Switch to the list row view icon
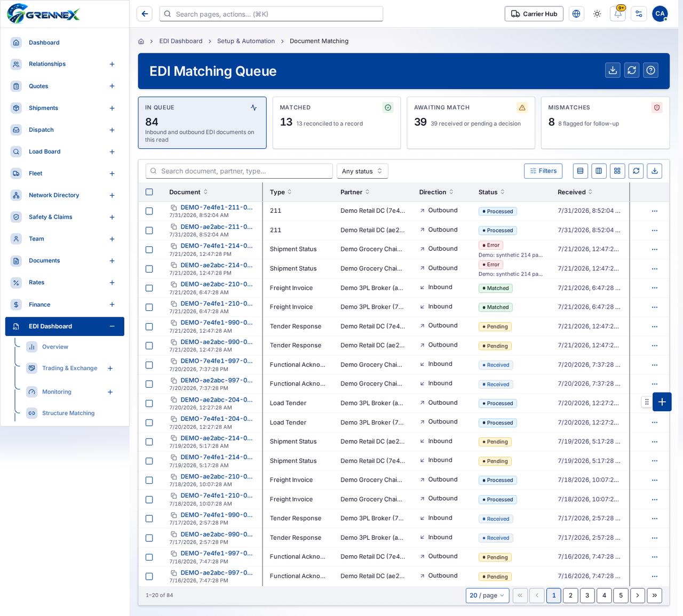The width and height of the screenshot is (683, 616). pyautogui.click(x=580, y=171)
